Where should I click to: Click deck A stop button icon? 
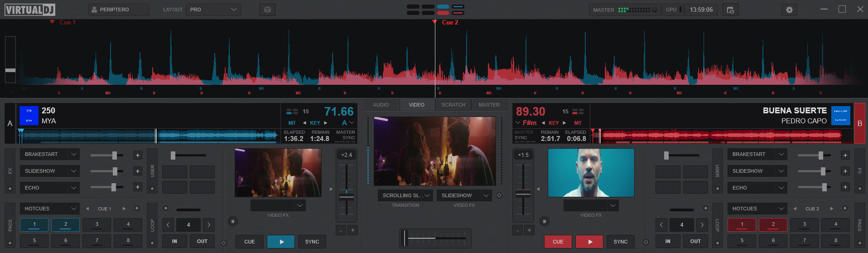point(233,221)
